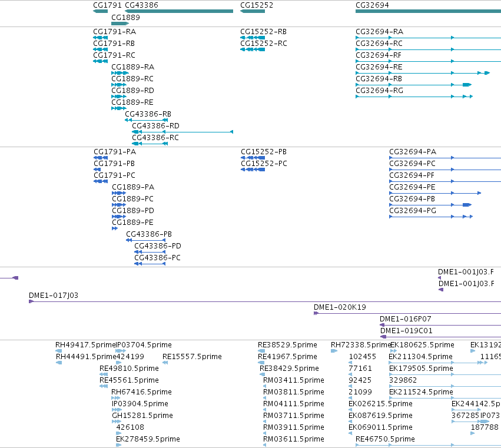The height and width of the screenshot is (448, 501).
Task: Click the CG15252 gene label
Action: tap(257, 5)
